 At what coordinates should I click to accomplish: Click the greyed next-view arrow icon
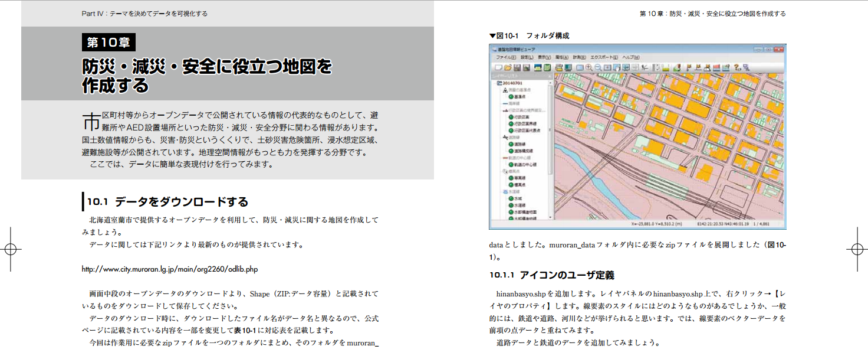click(635, 67)
